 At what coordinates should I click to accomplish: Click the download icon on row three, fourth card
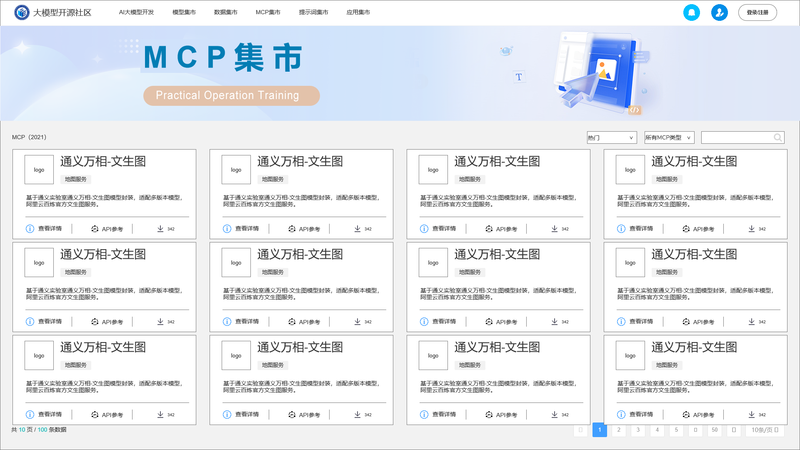tap(752, 414)
